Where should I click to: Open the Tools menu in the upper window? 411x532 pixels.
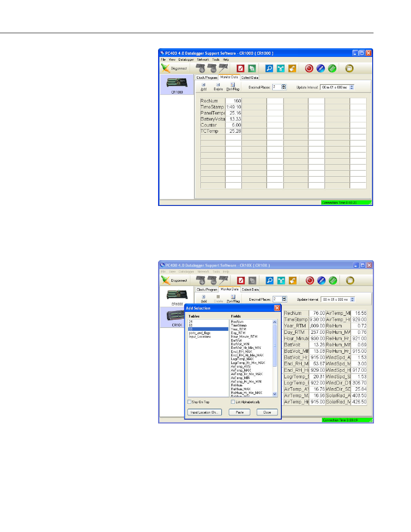(x=215, y=60)
